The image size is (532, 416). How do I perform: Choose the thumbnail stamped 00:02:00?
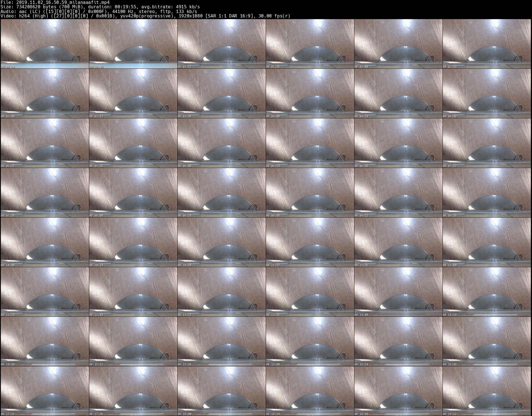[398, 44]
